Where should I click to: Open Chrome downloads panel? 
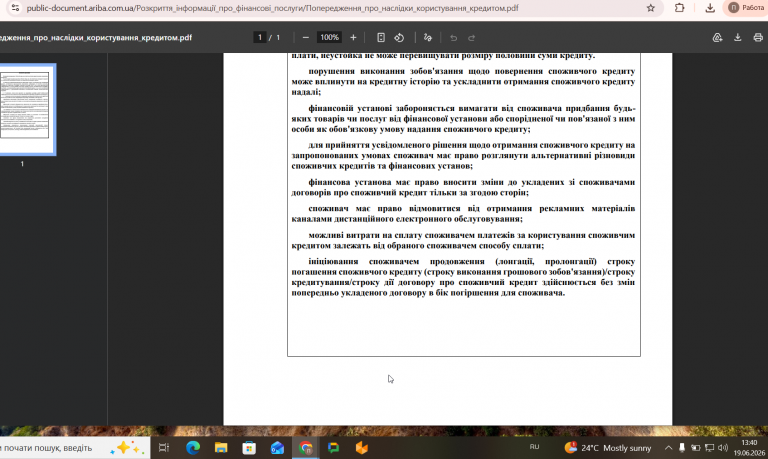pyautogui.click(x=710, y=8)
